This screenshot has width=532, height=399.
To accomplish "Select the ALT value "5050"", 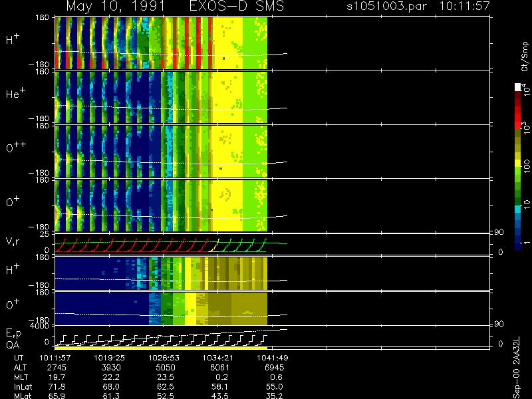I will (165, 368).
